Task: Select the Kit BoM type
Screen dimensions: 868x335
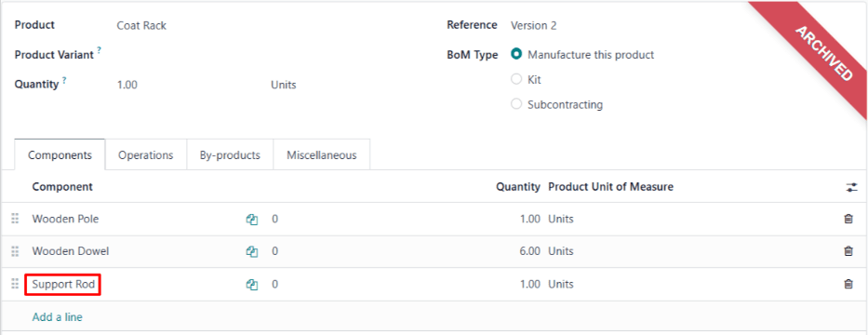Action: pos(516,79)
